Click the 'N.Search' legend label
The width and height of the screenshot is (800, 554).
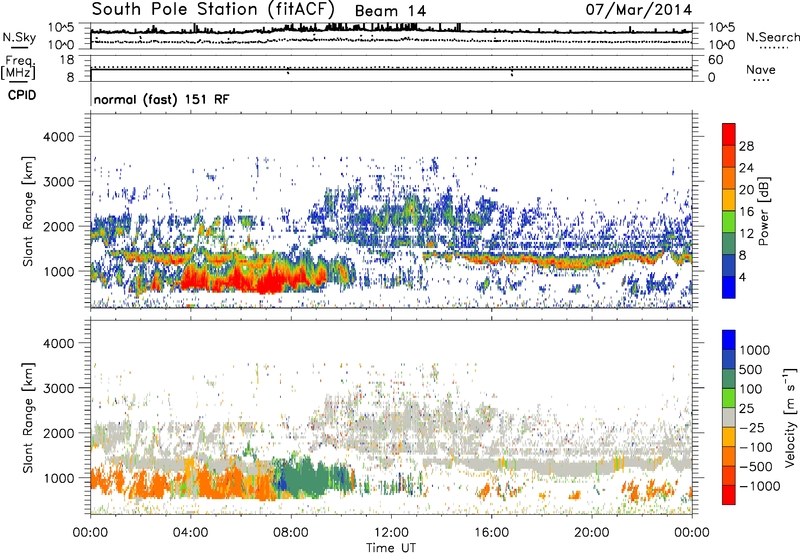click(x=772, y=37)
